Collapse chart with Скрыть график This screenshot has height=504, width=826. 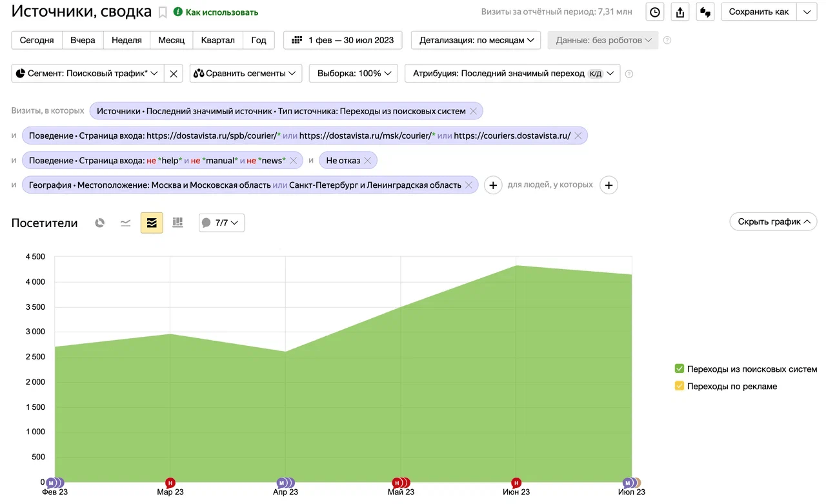pos(773,221)
